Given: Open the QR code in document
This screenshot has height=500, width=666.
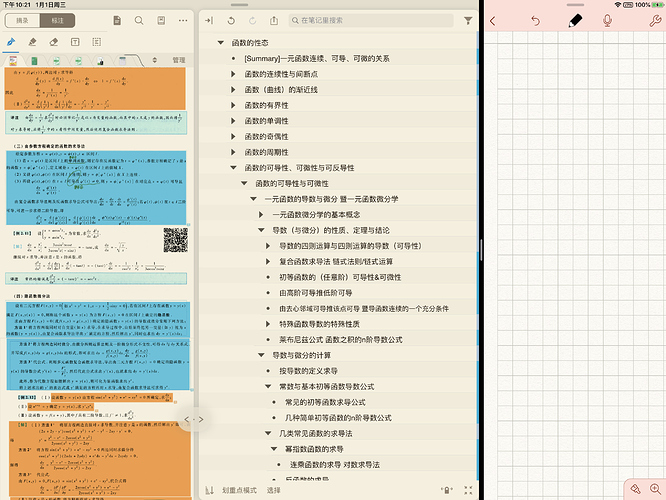Looking at the screenshot, I should [175, 240].
